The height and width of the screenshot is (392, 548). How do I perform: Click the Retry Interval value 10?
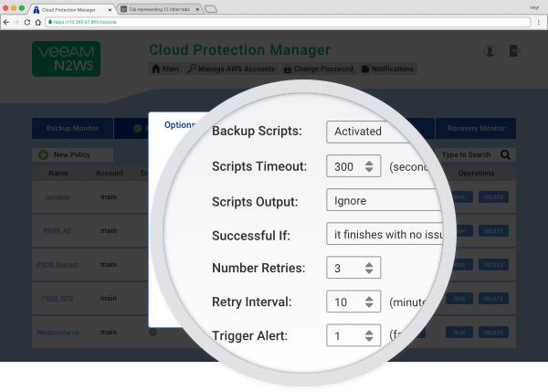[x=341, y=302]
